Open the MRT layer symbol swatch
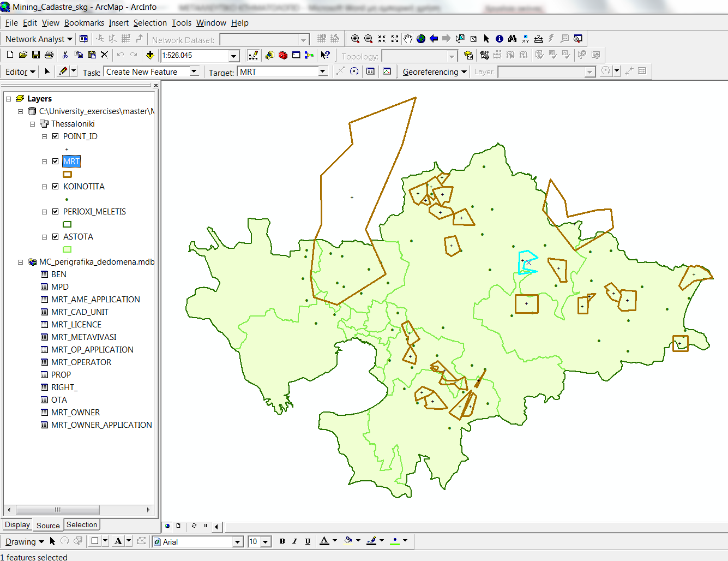Viewport: 728px width, 561px height. [x=67, y=175]
